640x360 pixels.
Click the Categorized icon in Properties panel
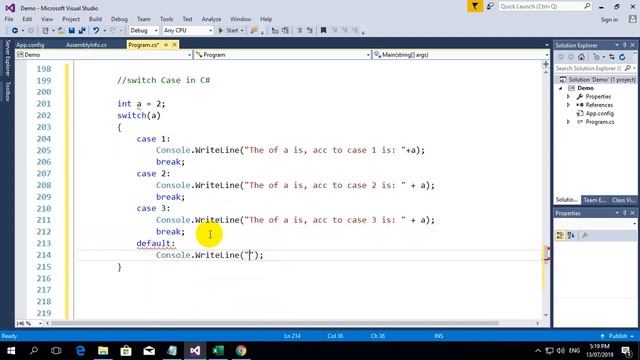click(x=560, y=236)
